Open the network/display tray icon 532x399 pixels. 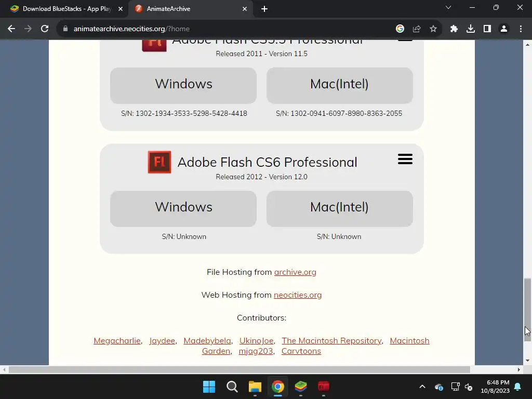(x=455, y=387)
